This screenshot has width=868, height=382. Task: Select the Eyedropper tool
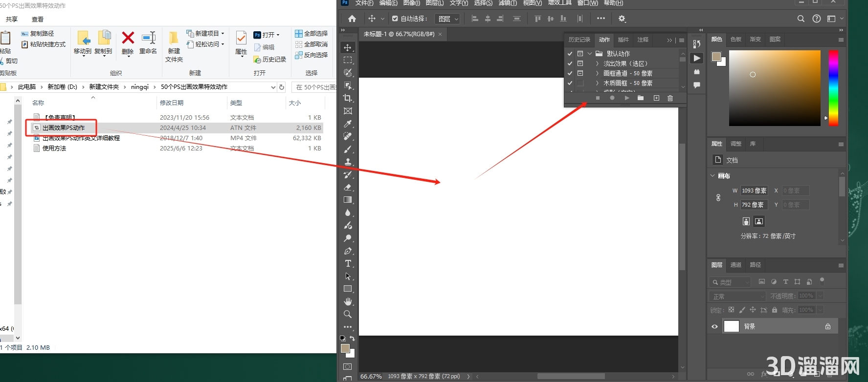coord(348,124)
